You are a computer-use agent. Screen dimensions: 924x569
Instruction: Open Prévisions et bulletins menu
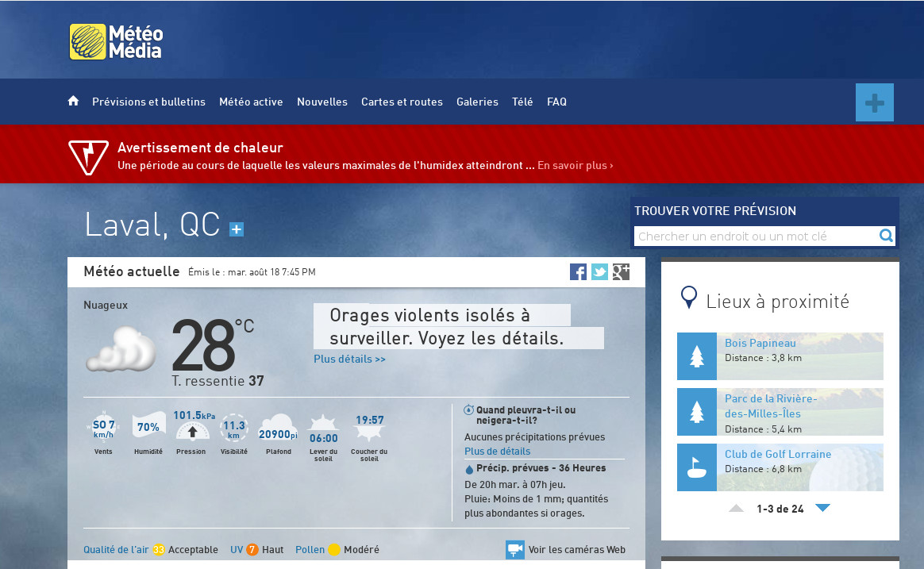pos(148,102)
